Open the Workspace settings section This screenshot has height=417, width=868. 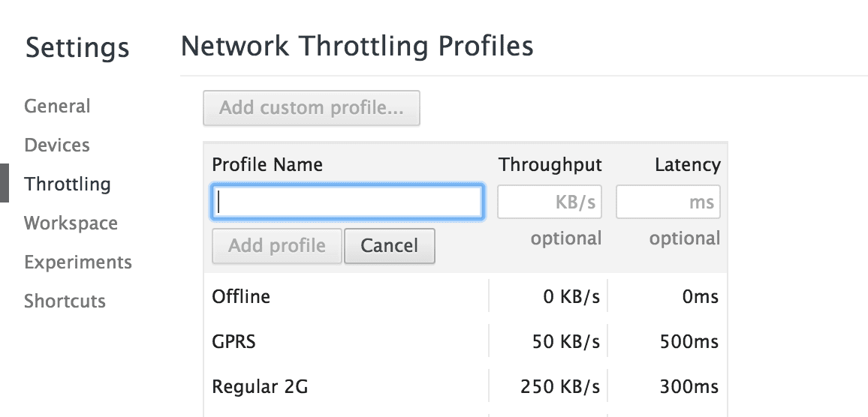(71, 223)
